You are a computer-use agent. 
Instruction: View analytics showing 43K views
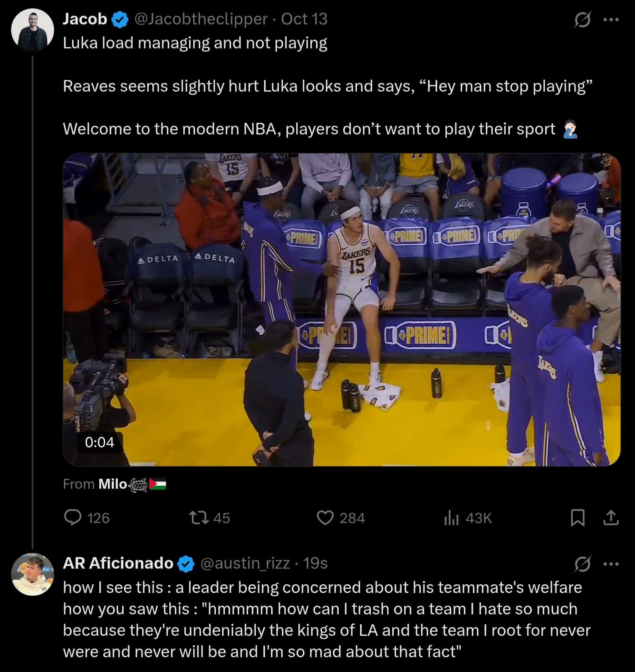[x=451, y=517]
